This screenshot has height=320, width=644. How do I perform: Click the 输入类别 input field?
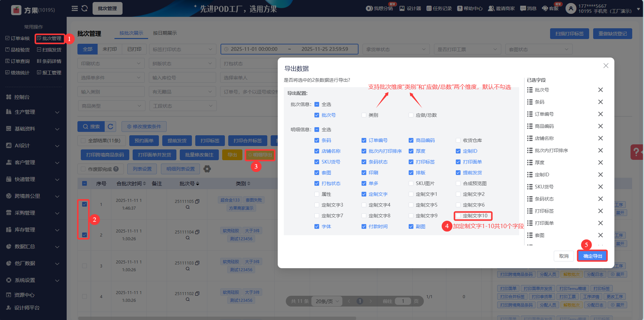coord(111,92)
